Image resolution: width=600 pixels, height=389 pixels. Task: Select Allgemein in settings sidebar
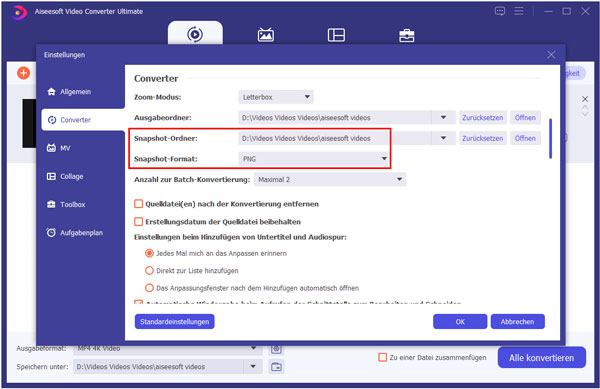(x=69, y=92)
